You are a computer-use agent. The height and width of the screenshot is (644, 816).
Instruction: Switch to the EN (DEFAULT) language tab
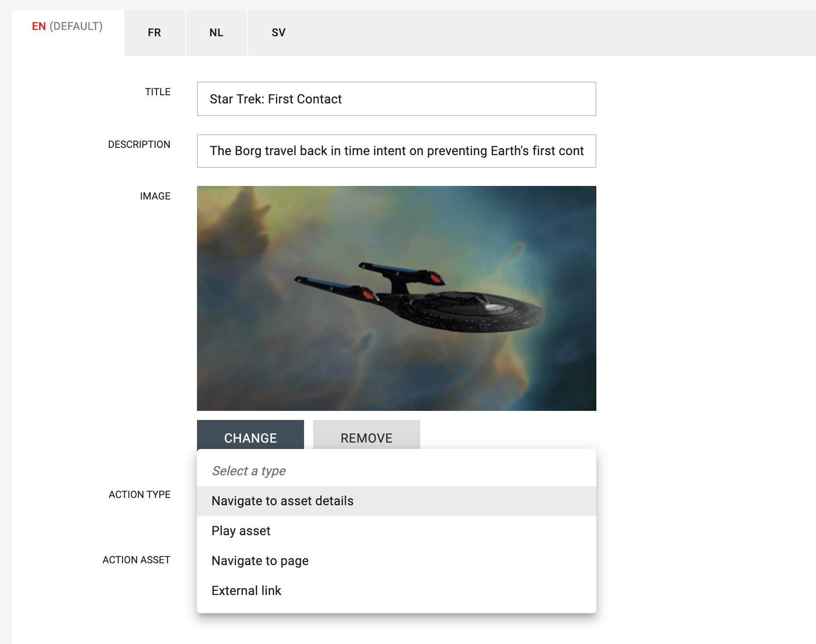68,33
